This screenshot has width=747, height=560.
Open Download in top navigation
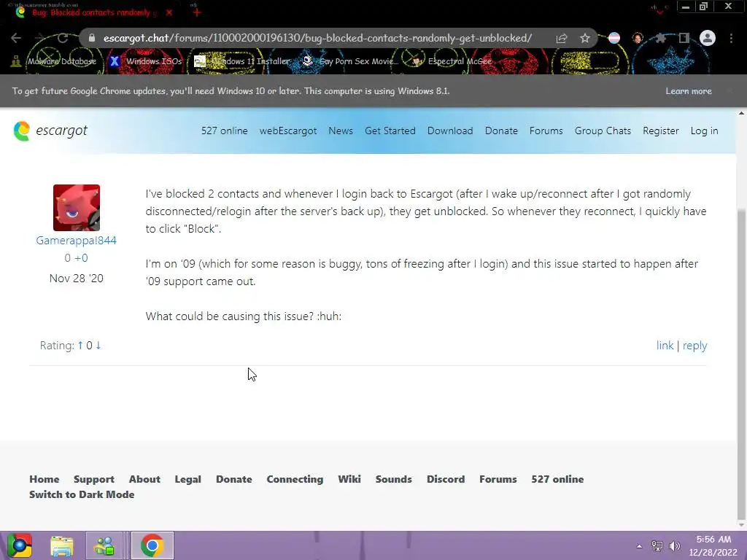click(450, 131)
